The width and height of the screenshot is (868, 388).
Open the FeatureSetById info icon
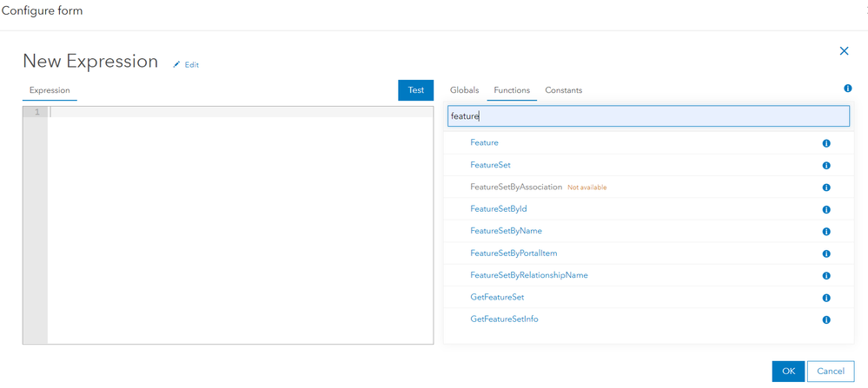[826, 209]
